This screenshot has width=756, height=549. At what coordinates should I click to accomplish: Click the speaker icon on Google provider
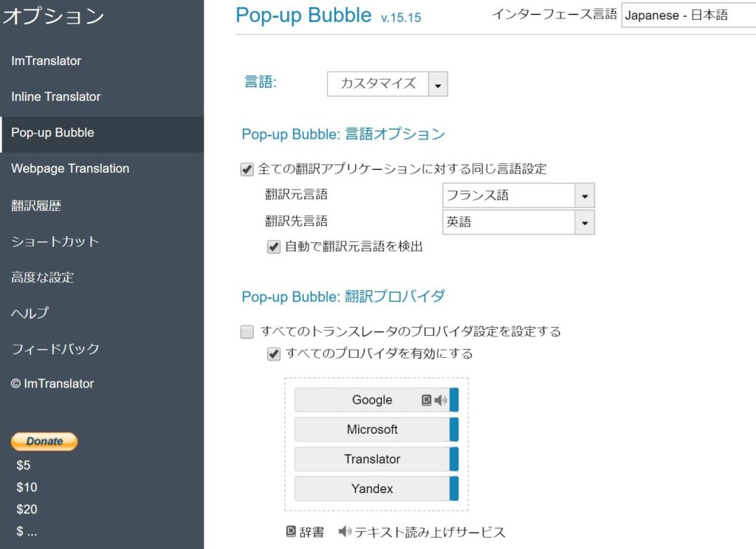pyautogui.click(x=440, y=400)
